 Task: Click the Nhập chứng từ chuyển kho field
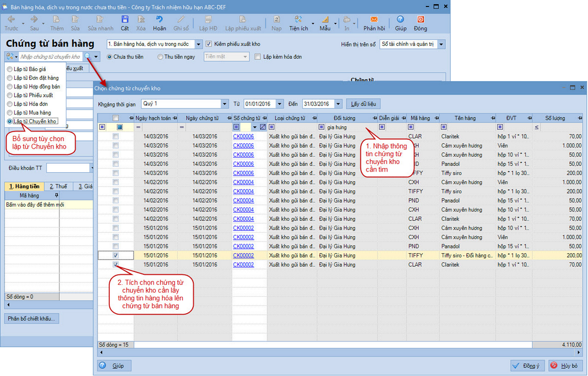pyautogui.click(x=51, y=57)
